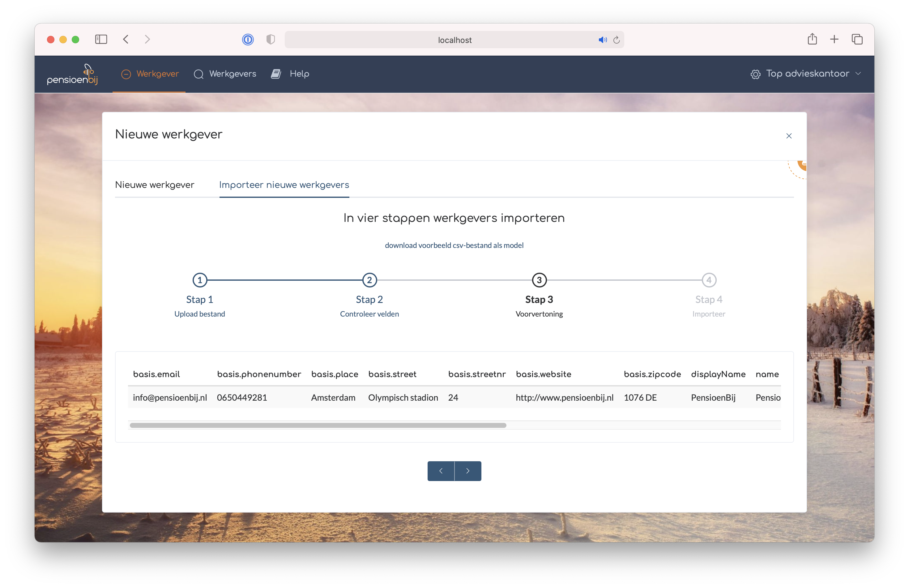
Task: Click the basis.zipcode column header
Action: click(652, 374)
